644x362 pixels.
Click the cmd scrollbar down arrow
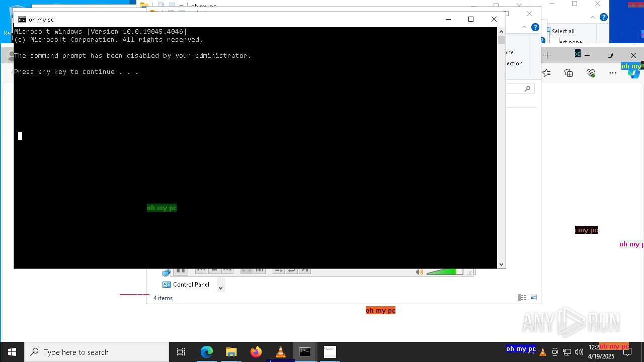click(x=501, y=264)
